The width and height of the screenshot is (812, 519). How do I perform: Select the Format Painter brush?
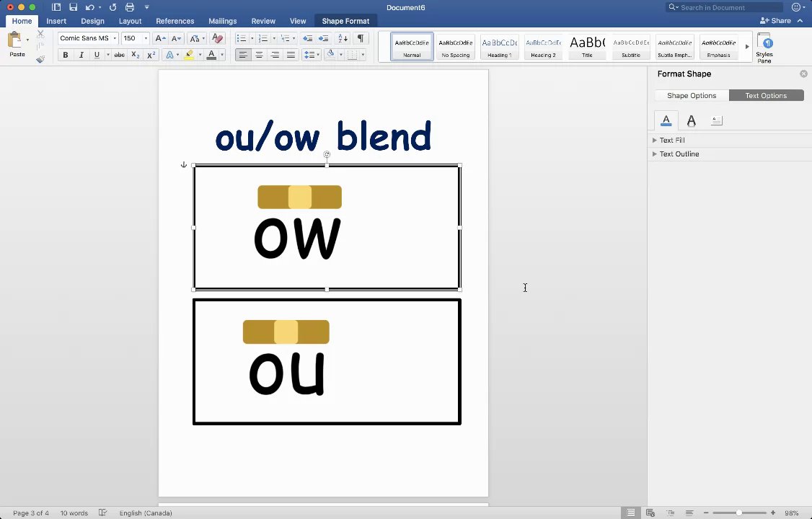click(x=40, y=59)
